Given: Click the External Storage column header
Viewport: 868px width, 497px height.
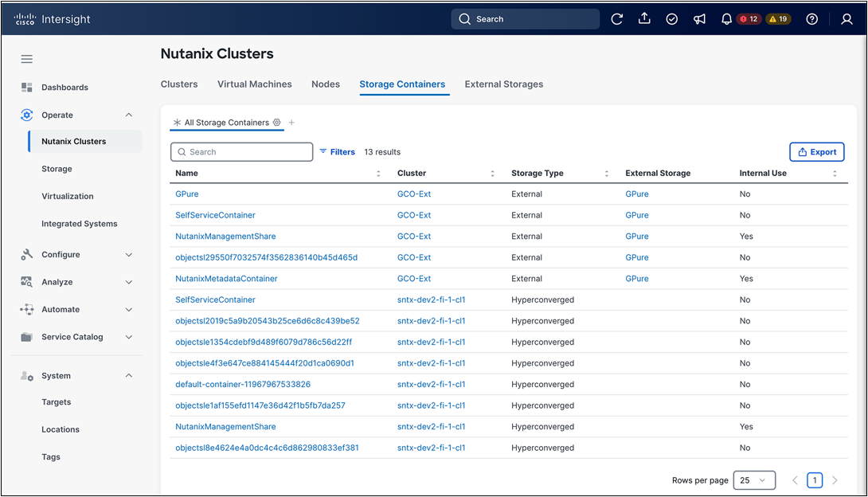Looking at the screenshot, I should tap(658, 173).
